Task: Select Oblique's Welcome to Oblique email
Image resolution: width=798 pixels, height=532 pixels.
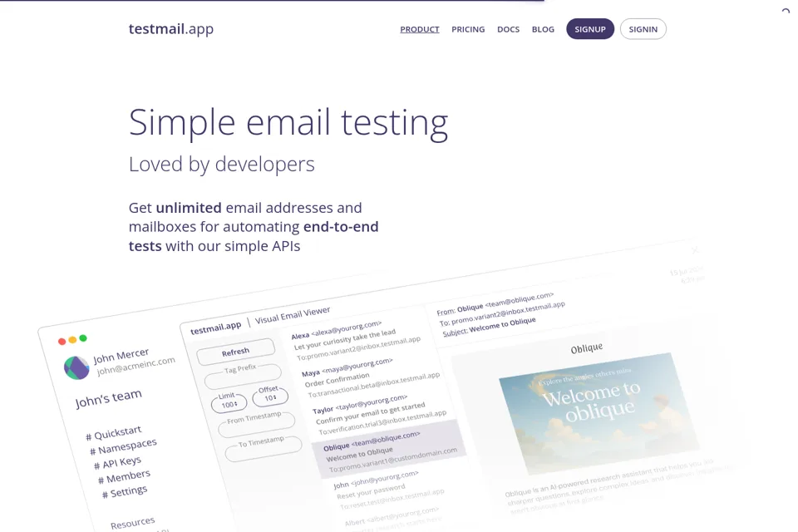Action: pos(389,451)
